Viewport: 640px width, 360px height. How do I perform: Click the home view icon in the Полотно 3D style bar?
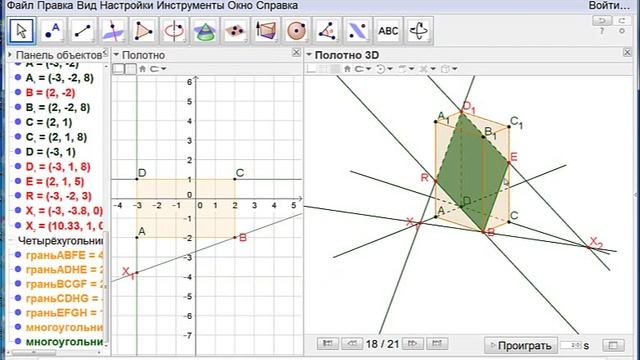coord(347,69)
